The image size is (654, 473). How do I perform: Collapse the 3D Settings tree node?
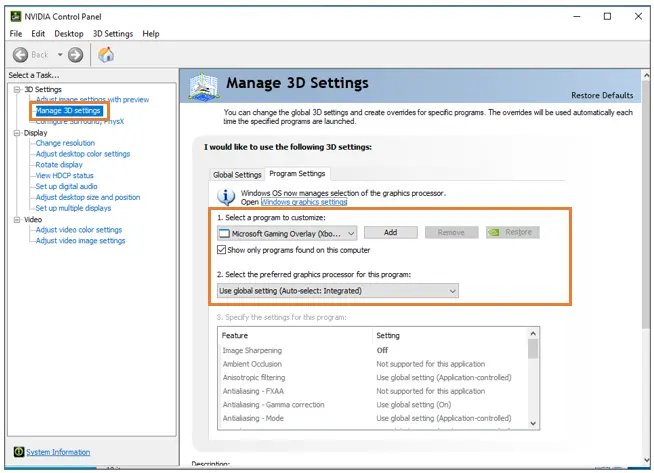coord(17,90)
